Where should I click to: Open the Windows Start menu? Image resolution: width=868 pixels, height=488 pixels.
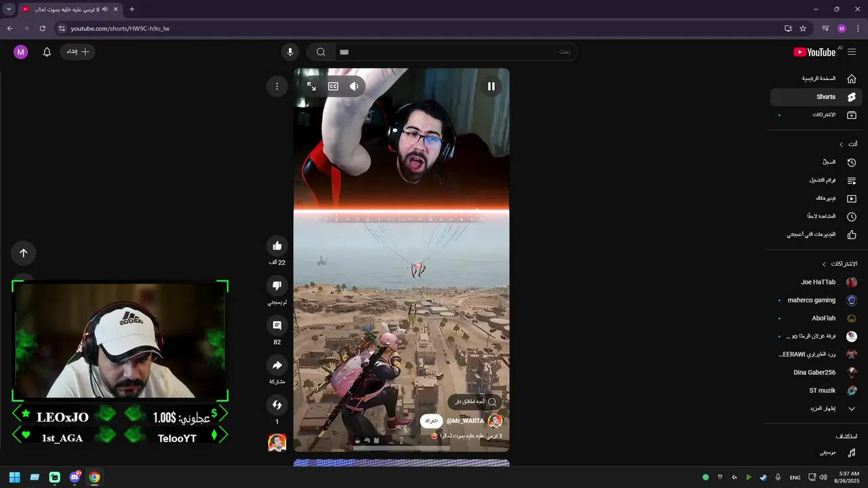(14, 477)
